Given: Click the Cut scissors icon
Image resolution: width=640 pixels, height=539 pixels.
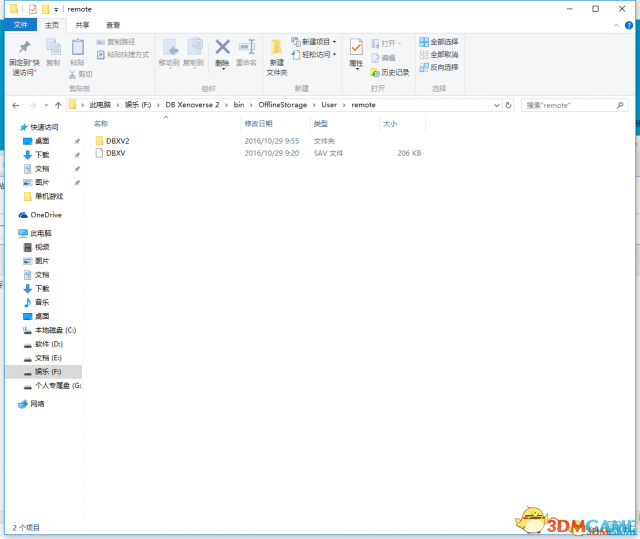Looking at the screenshot, I should click(72, 74).
